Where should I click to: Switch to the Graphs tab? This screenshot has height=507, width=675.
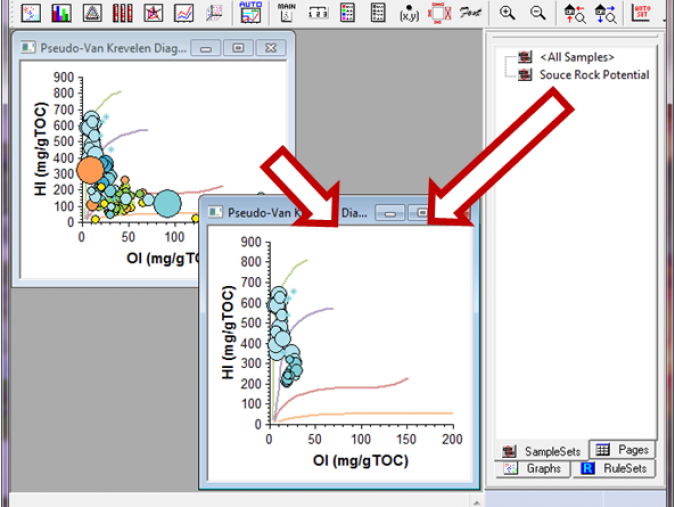pos(533,469)
